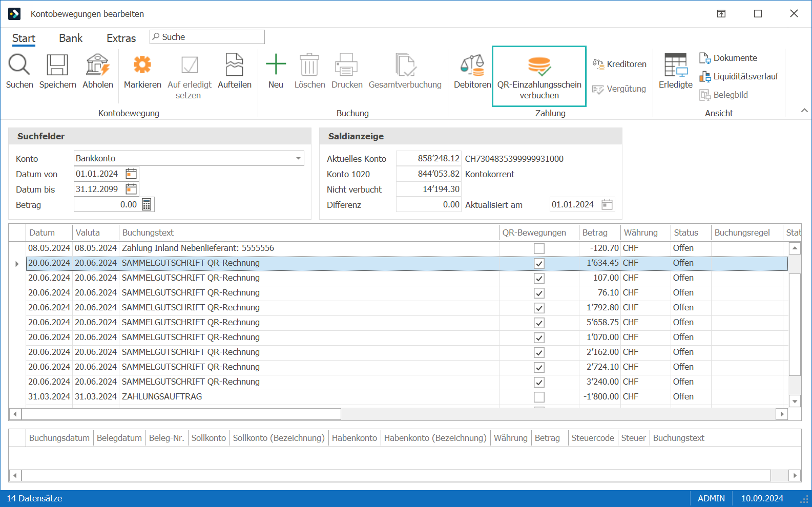Click the Belegbild icon
Screen dimensions: 812x507
click(704, 95)
